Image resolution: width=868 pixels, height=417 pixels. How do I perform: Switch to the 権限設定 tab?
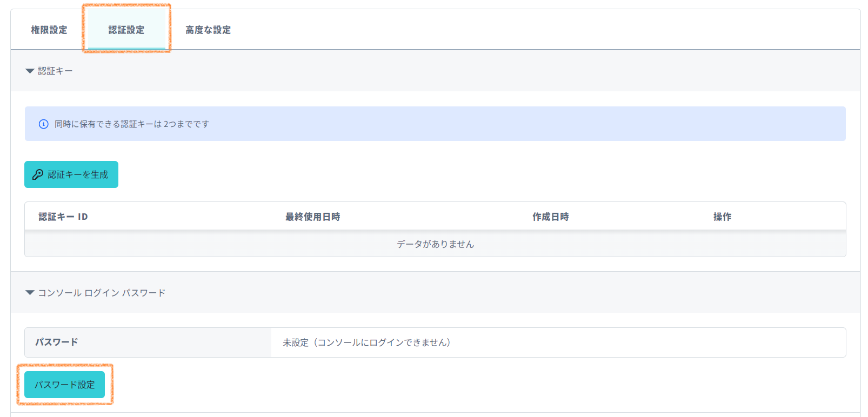click(49, 30)
